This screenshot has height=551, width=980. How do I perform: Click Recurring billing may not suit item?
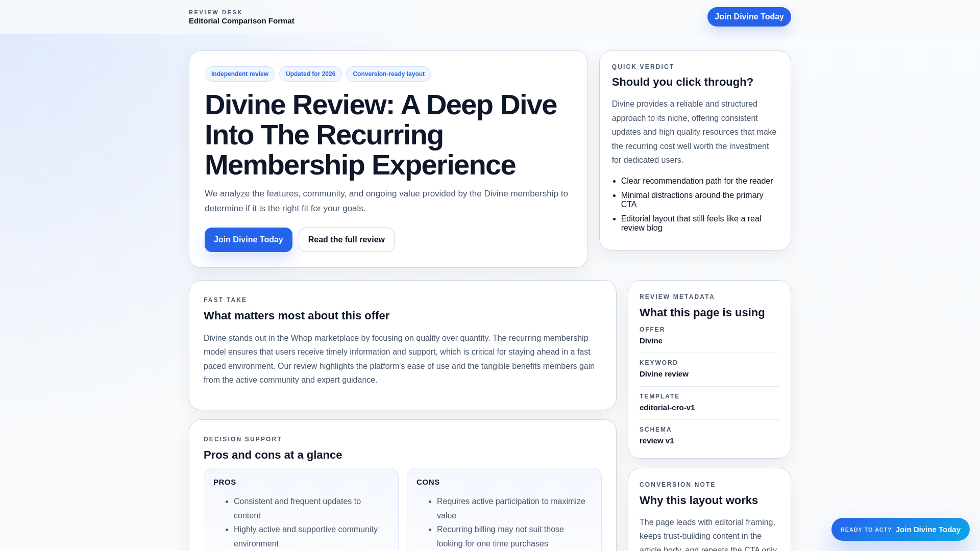coord(500,537)
